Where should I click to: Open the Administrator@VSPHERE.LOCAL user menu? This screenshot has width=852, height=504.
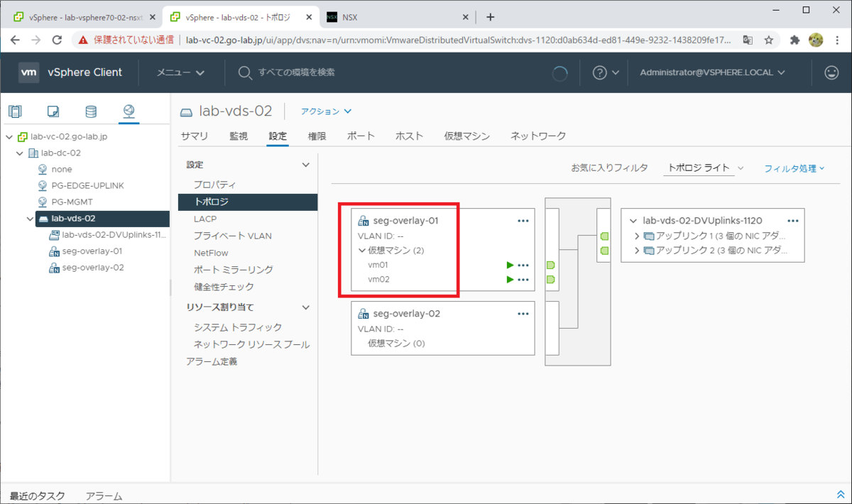point(712,72)
